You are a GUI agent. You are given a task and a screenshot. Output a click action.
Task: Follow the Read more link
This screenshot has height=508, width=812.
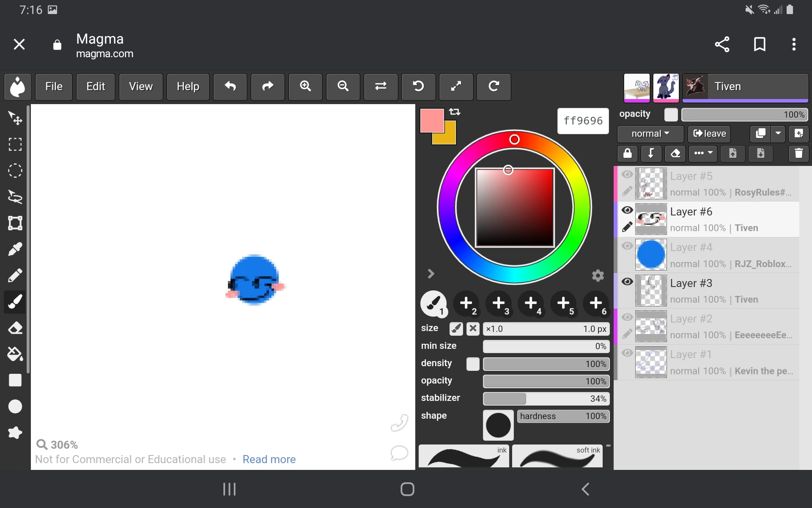[x=269, y=459]
